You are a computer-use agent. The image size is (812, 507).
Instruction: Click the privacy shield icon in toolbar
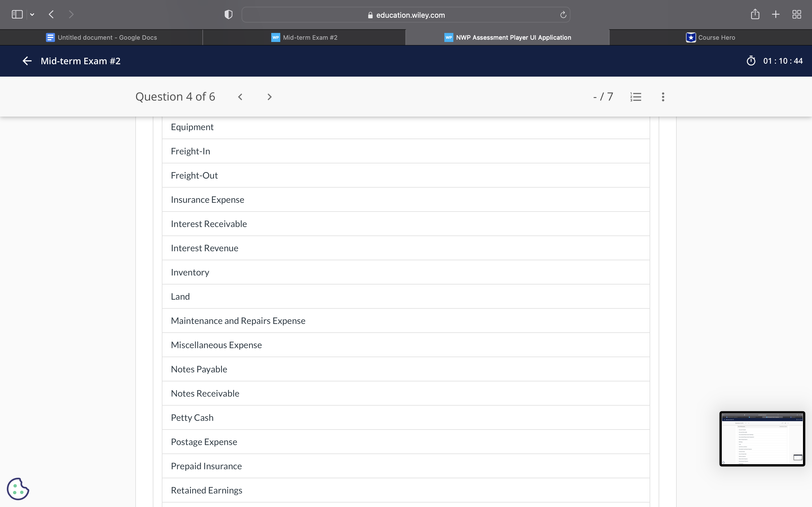(x=228, y=14)
